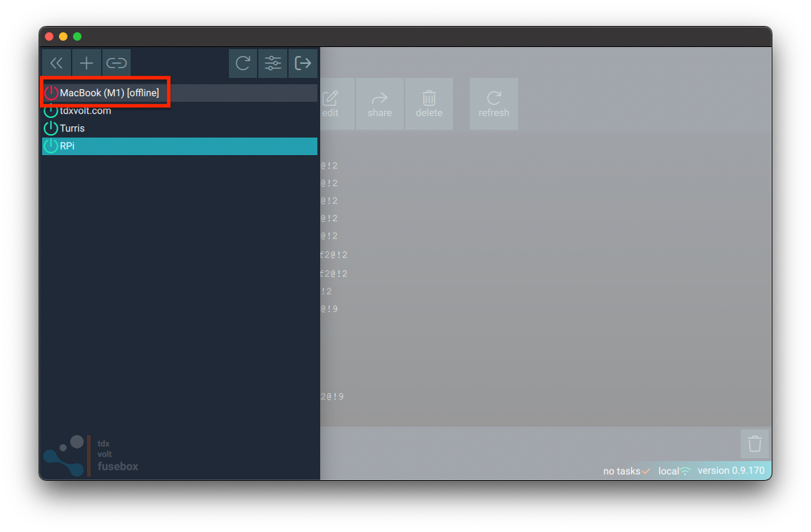
Task: Click the link chain icon in sidebar toolbar
Action: tap(117, 63)
